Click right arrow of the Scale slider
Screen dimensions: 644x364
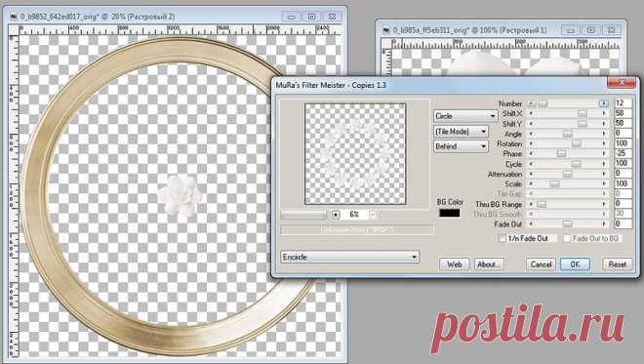604,183
